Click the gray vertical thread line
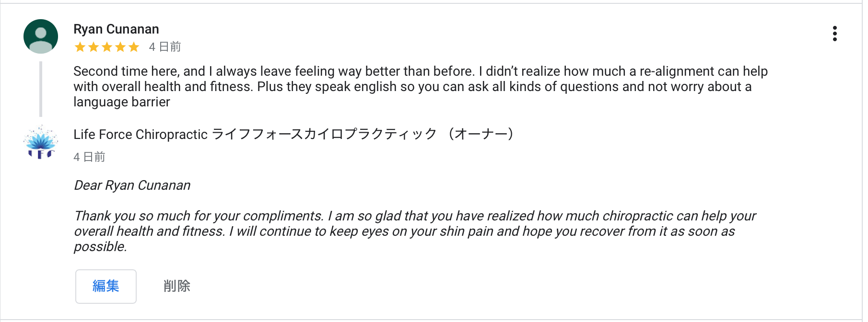The height and width of the screenshot is (322, 868). 41,89
